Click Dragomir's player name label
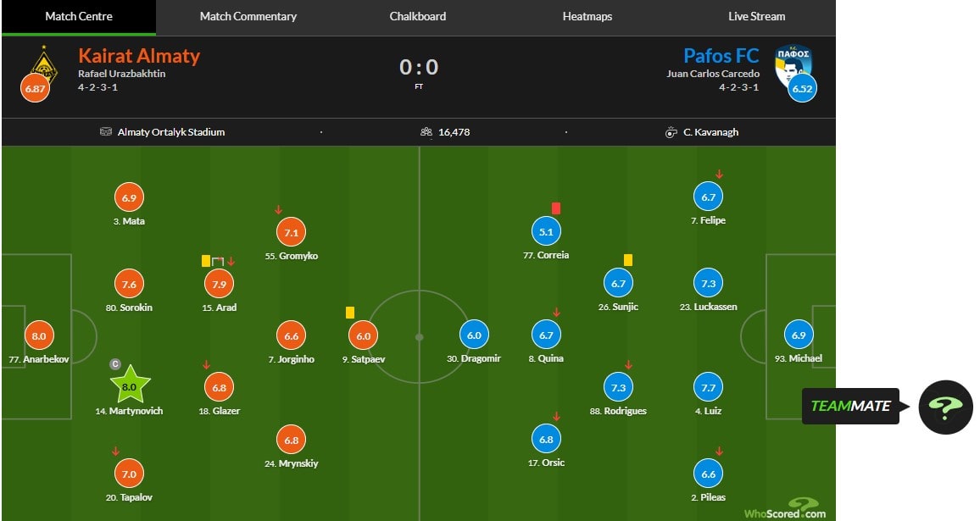This screenshot has height=521, width=980. point(474,358)
